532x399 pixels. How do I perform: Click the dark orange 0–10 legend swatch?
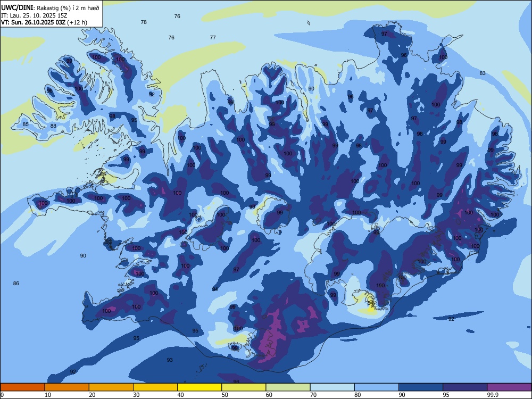[x=23, y=387]
